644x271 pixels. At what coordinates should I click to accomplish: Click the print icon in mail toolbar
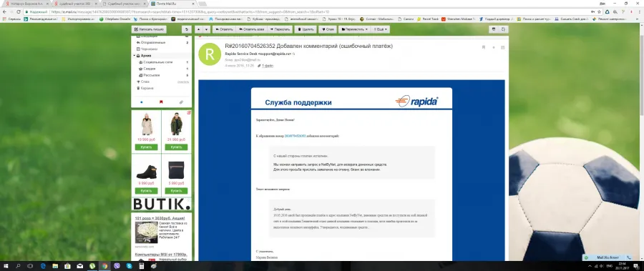pyautogui.click(x=494, y=29)
